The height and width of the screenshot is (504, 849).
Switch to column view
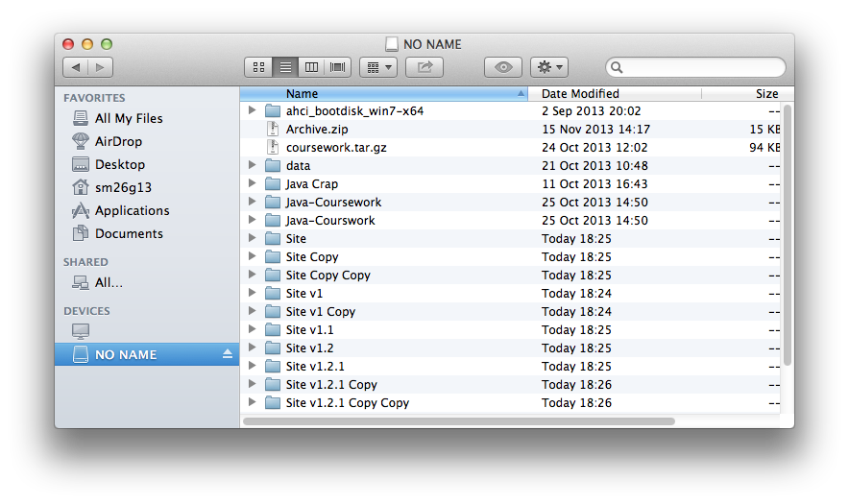(311, 67)
